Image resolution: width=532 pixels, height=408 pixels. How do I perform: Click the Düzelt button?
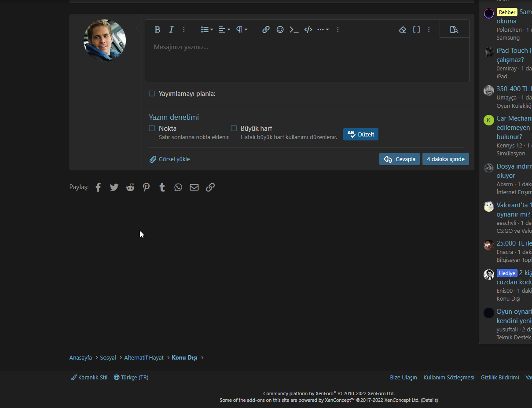(360, 134)
